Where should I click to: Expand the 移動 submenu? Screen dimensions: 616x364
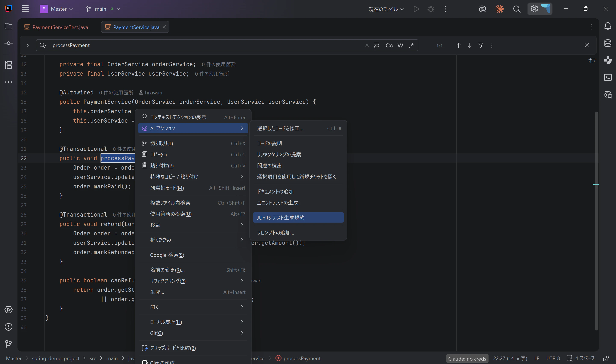click(193, 225)
